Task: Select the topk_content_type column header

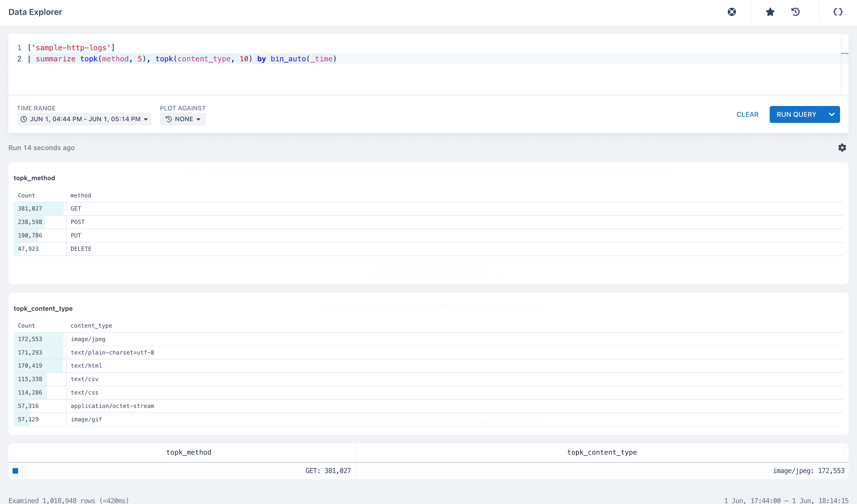Action: [602, 452]
